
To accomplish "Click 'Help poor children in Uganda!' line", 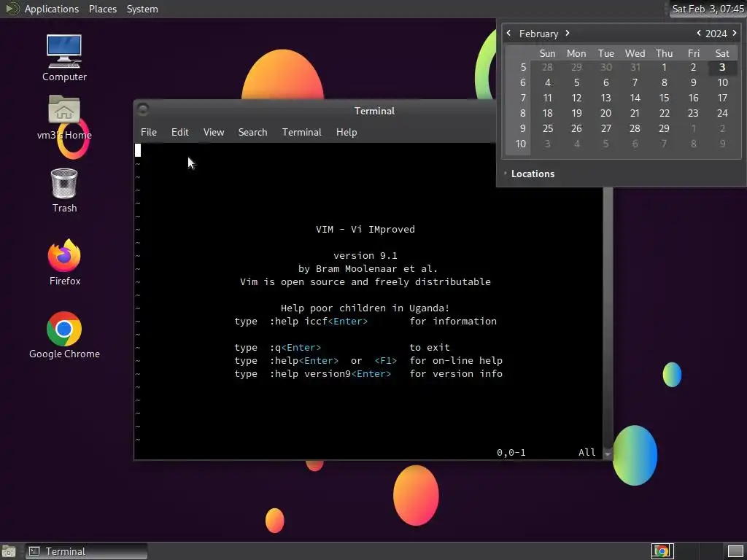I will [x=365, y=308].
